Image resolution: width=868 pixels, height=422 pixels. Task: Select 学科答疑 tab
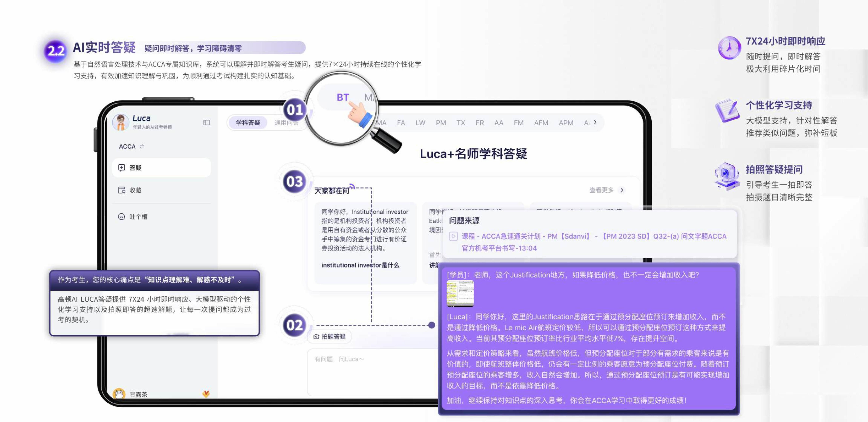coord(248,122)
